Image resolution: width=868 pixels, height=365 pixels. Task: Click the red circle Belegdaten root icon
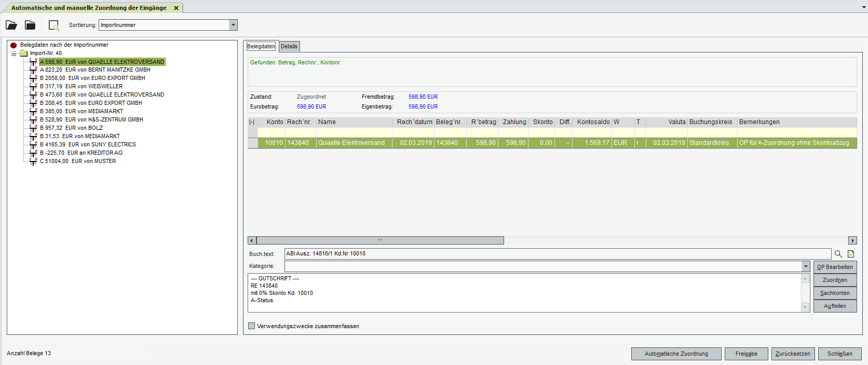13,45
